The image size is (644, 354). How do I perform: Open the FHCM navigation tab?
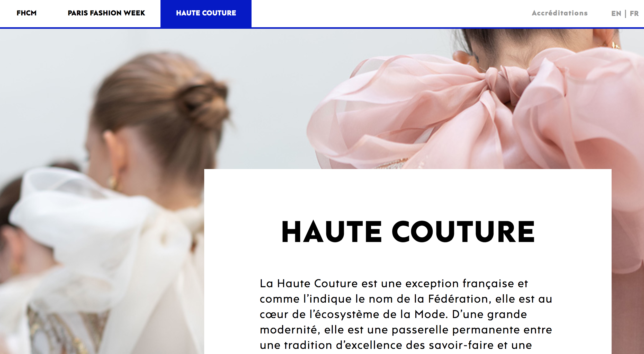[x=26, y=13]
